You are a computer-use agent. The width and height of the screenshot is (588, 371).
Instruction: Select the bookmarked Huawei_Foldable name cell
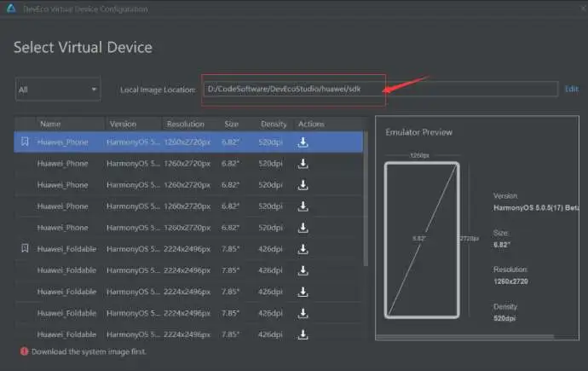tap(66, 249)
